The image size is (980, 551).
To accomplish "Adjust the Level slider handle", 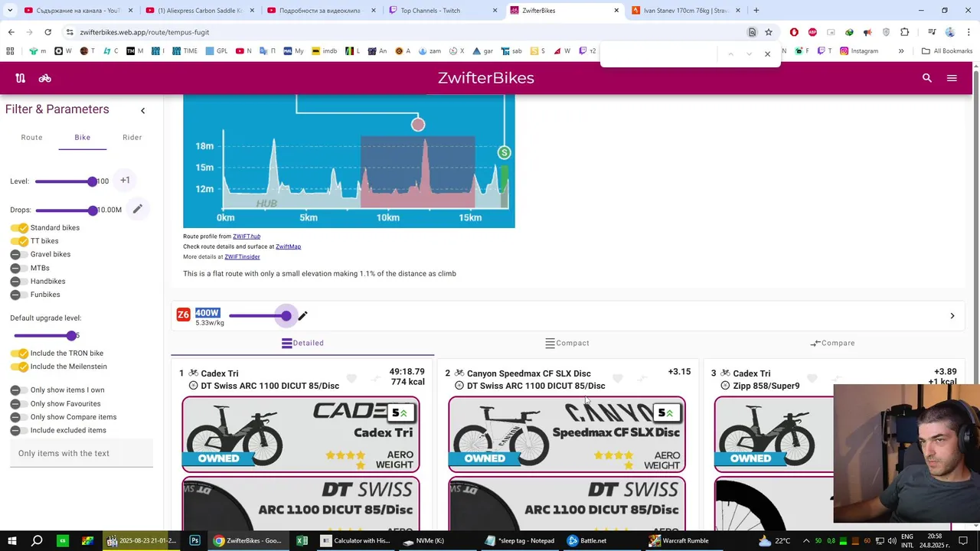I will (93, 181).
